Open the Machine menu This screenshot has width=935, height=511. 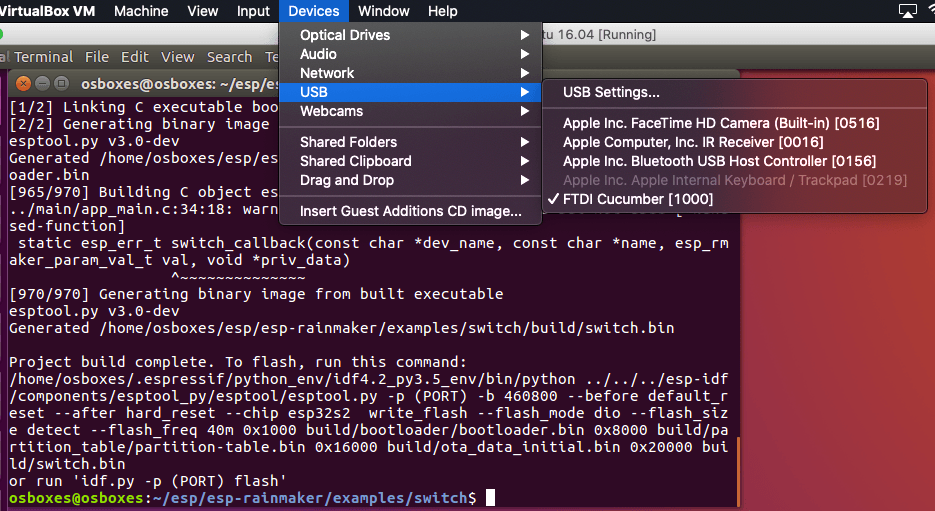[141, 11]
